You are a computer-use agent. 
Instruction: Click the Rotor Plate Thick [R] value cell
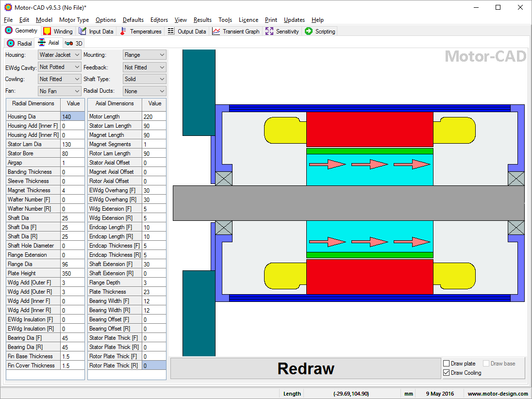pos(154,366)
